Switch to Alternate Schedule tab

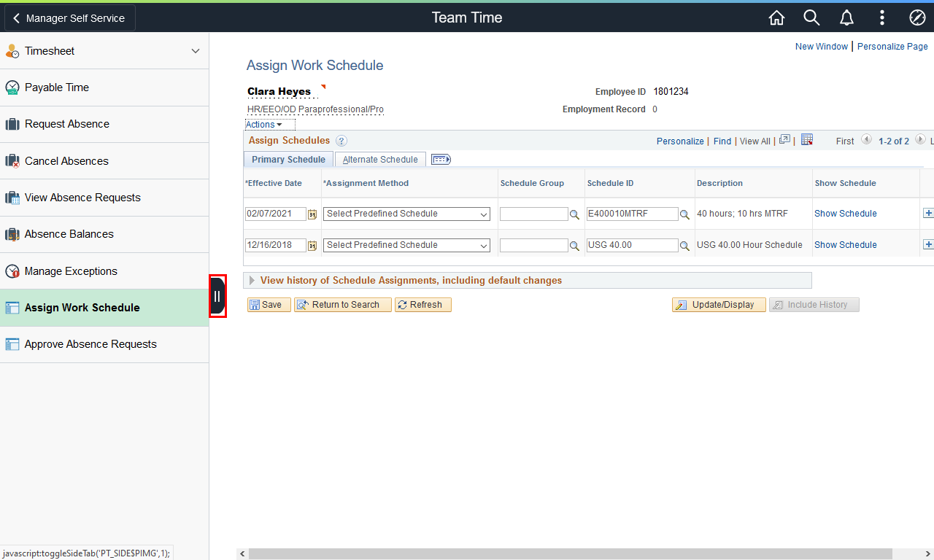pos(380,159)
